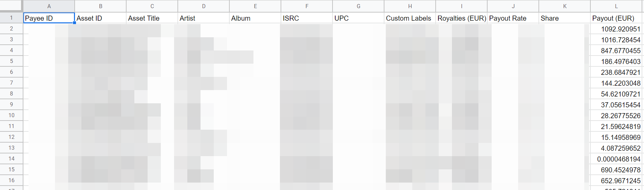The height and width of the screenshot is (190, 644).
Task: Click the select-all corner box
Action: [x=11, y=6]
